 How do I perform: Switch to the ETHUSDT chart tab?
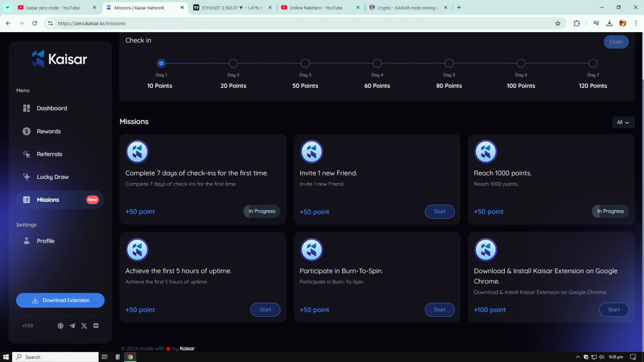point(232,8)
